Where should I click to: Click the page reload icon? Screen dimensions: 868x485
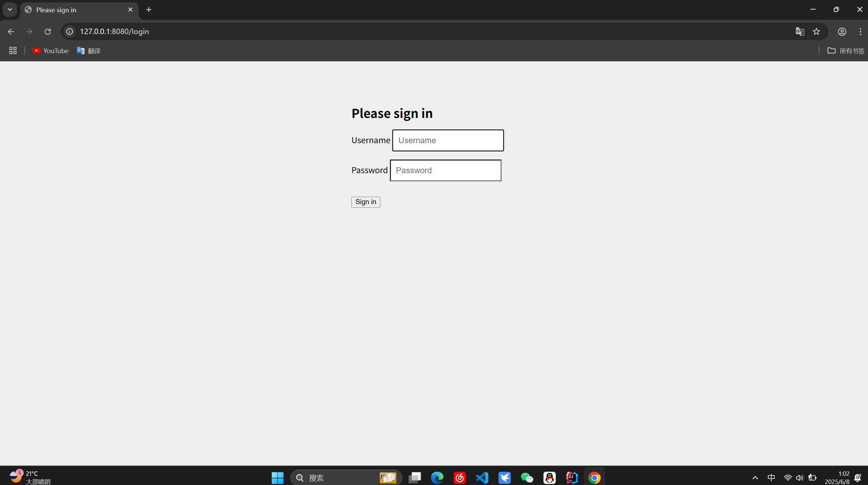click(x=48, y=32)
